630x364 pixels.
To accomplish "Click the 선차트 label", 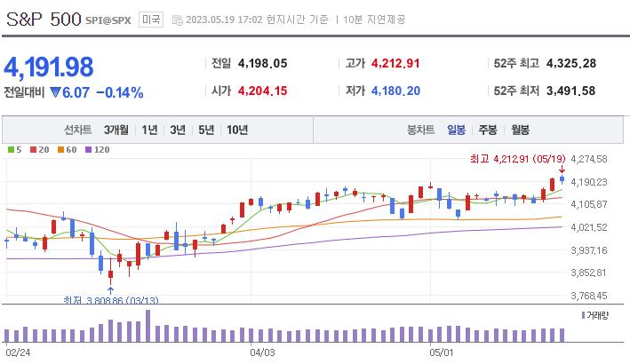I will 78,130.
